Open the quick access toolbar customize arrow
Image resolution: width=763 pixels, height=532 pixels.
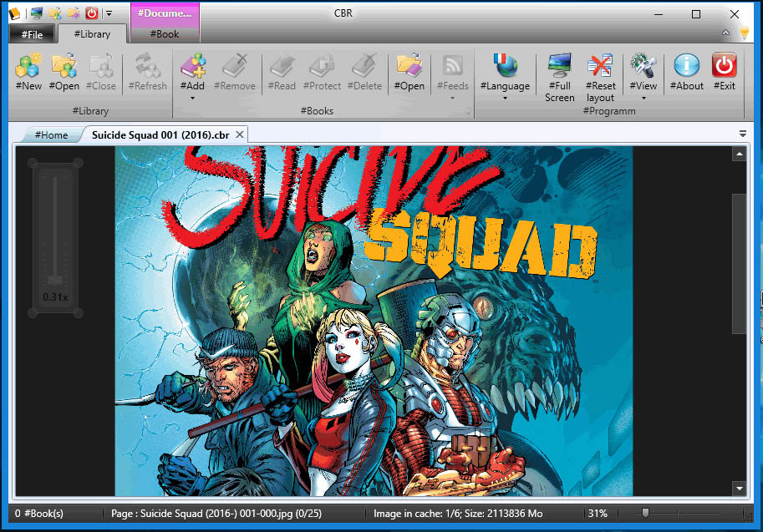pos(109,13)
